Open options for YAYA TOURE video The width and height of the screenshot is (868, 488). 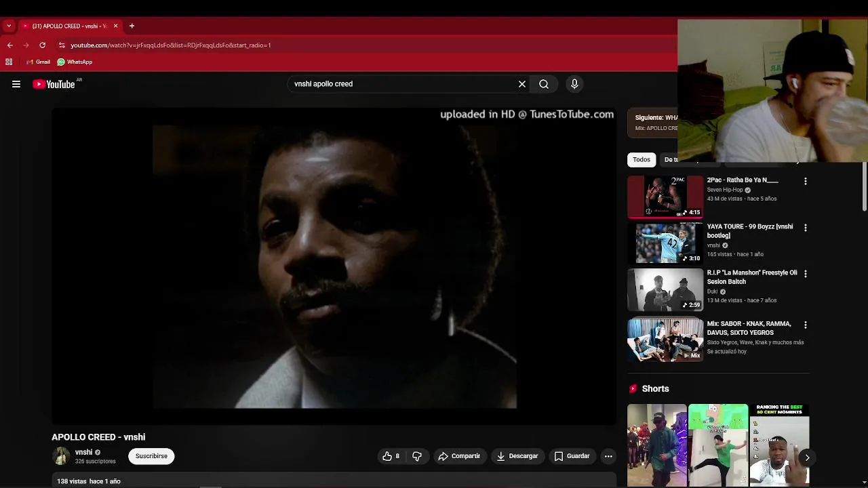(806, 228)
